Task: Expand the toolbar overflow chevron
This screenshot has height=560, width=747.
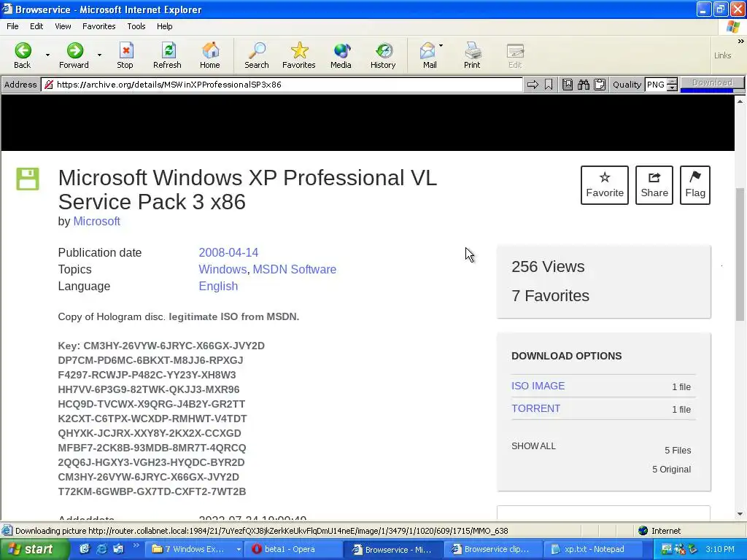Action: pyautogui.click(x=740, y=42)
